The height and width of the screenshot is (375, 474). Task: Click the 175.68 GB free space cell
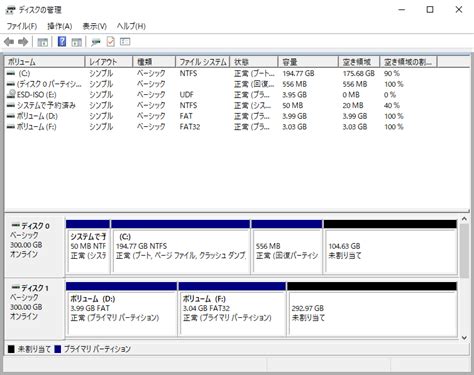359,73
